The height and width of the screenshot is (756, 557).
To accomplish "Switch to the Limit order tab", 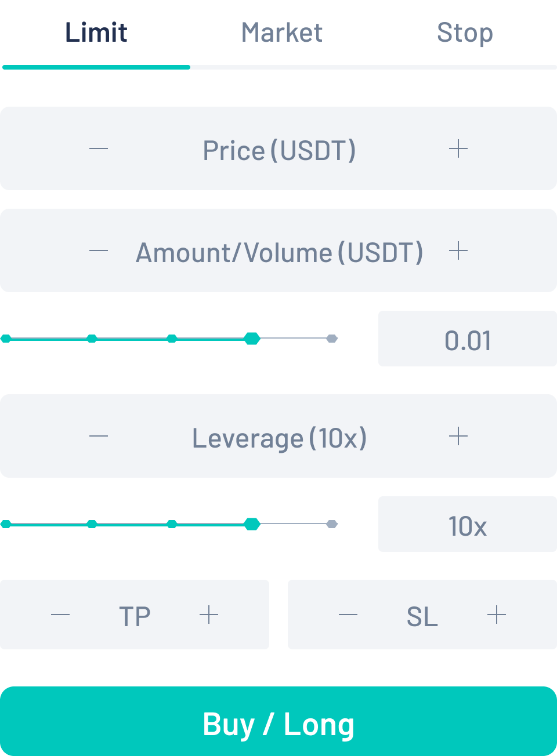I will pos(96,32).
